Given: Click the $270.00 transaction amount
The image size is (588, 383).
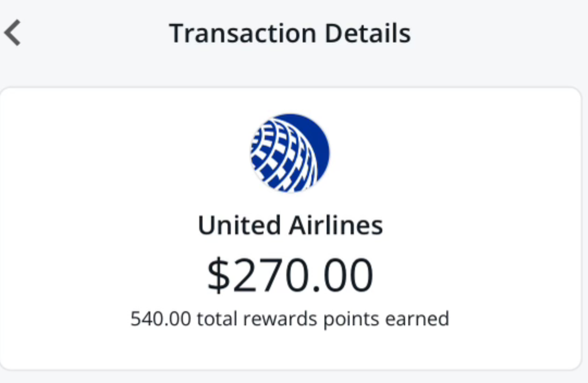Looking at the screenshot, I should coord(290,275).
